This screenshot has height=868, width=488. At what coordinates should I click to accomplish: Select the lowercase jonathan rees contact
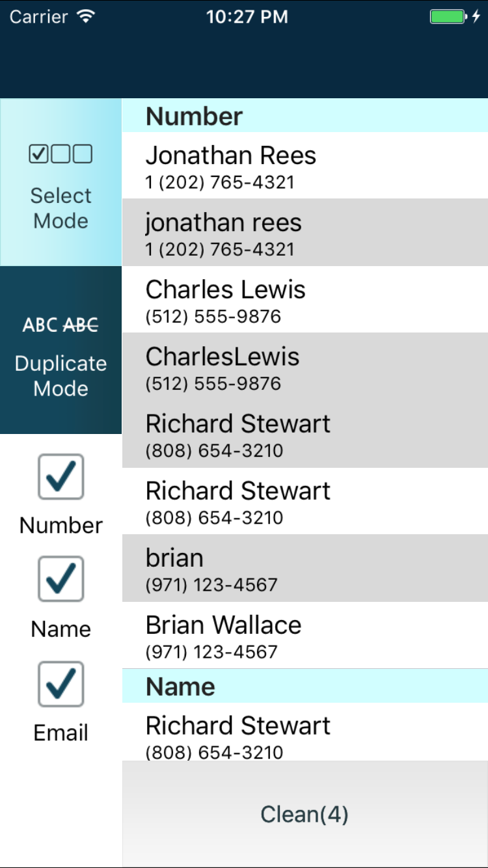tap(305, 232)
